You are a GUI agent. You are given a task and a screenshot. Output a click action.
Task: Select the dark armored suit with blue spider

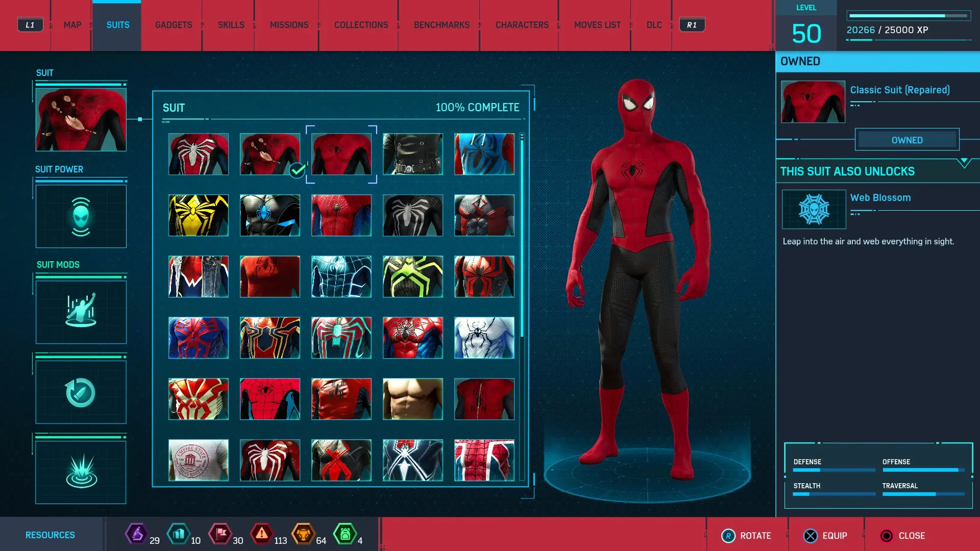tap(270, 215)
